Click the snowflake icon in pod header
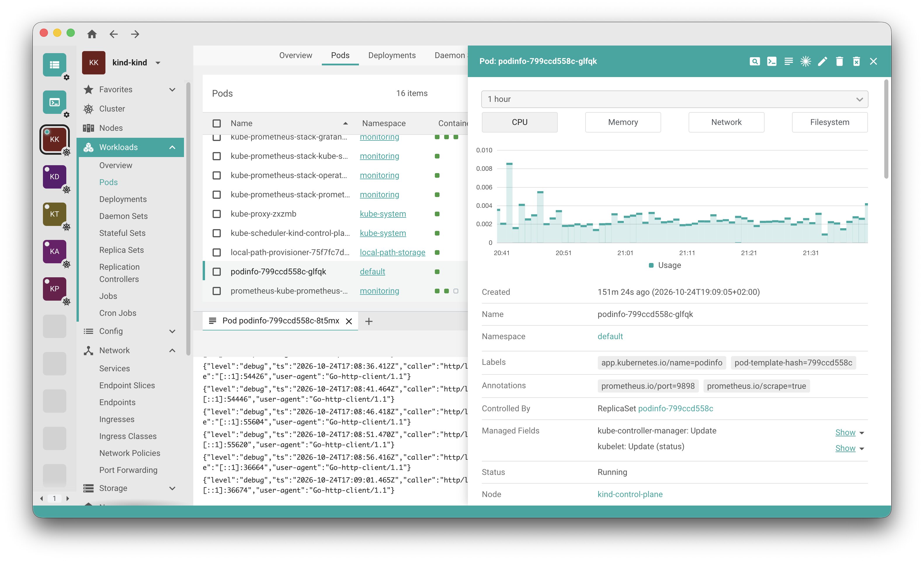 tap(805, 61)
